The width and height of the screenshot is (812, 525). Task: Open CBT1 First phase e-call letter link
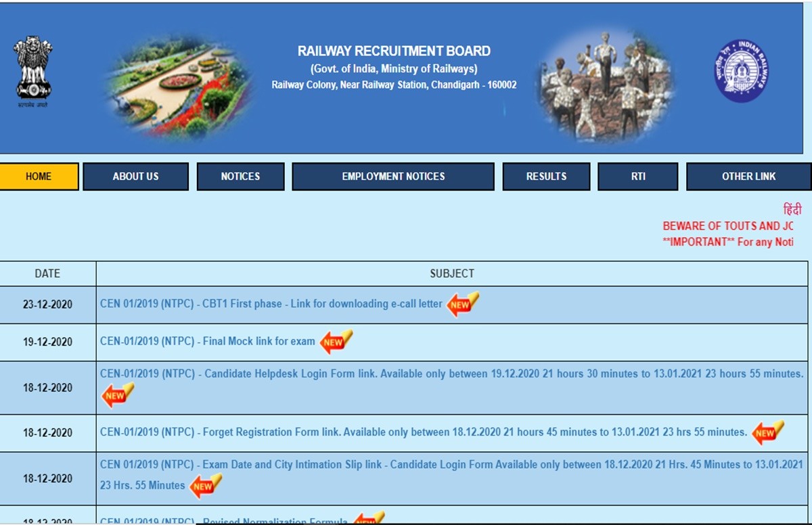click(271, 304)
